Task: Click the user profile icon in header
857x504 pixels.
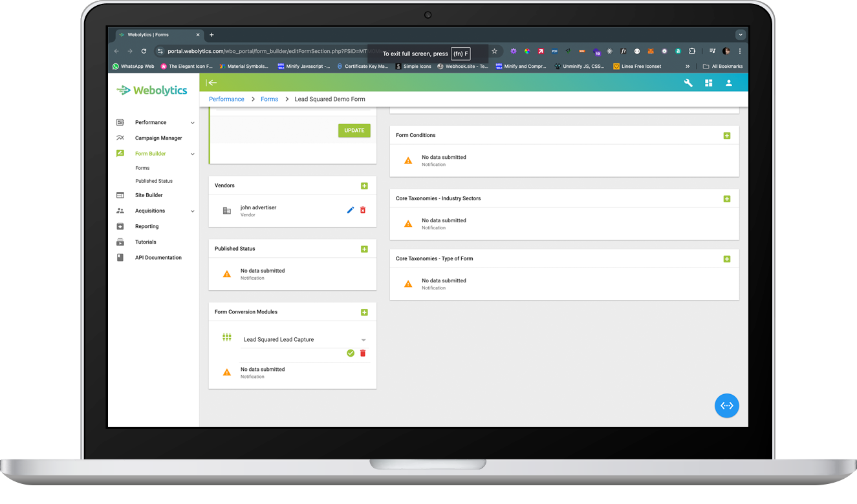Action: tap(728, 83)
